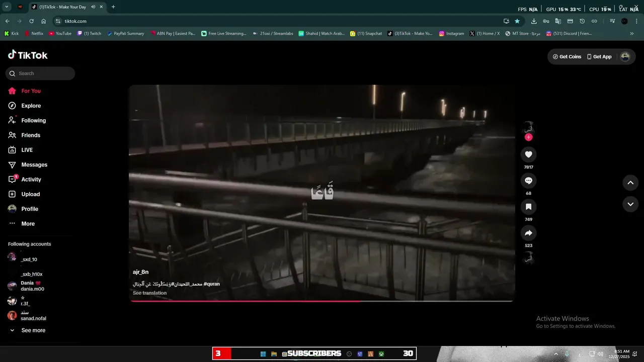The width and height of the screenshot is (644, 362).
Task: Open the translate page icon
Action: pos(558,21)
